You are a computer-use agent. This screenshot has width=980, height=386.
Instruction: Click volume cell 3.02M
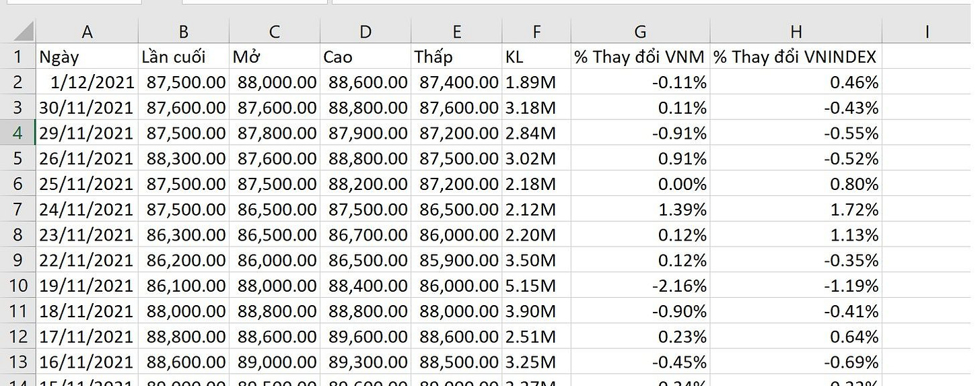pyautogui.click(x=536, y=158)
